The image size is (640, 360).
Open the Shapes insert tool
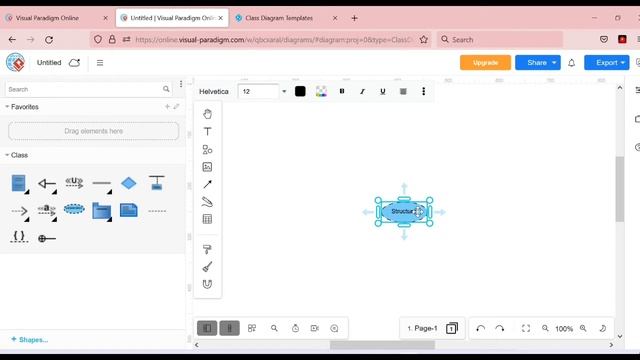[x=207, y=149]
